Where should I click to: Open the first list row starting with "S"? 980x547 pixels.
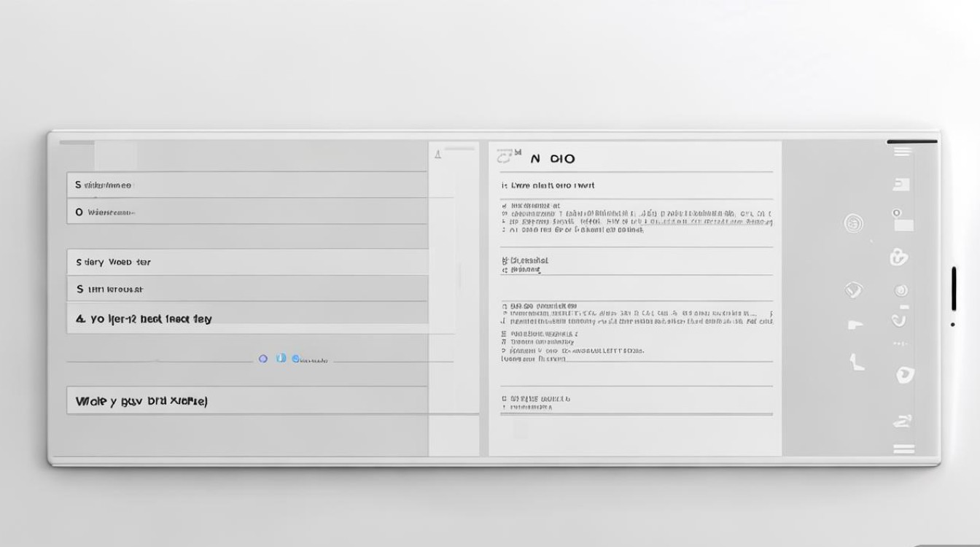(246, 185)
